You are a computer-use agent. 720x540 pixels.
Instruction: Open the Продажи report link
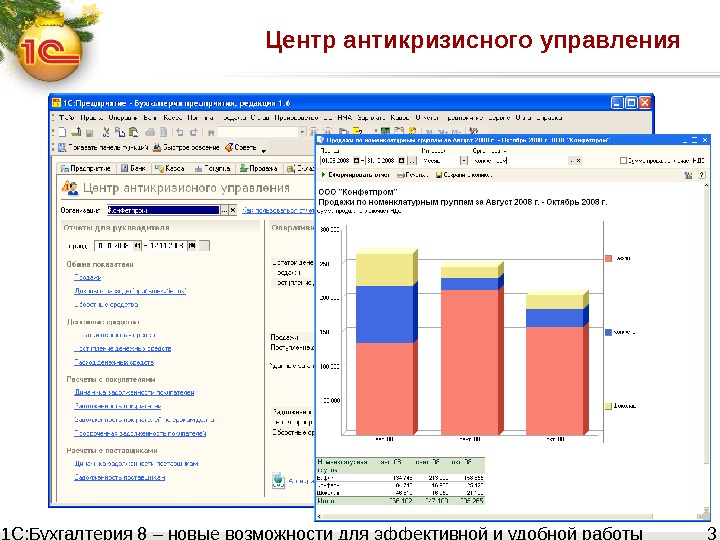[87, 277]
